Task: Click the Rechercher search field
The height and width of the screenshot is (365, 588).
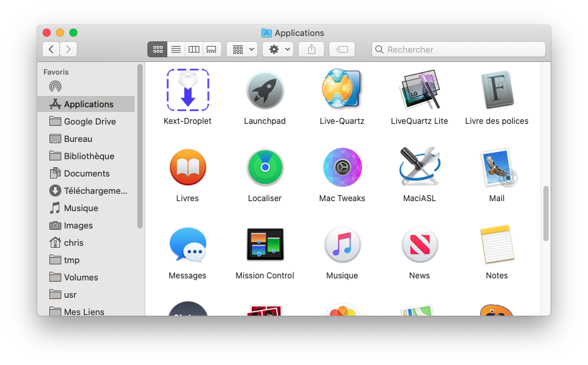Action: [x=458, y=49]
